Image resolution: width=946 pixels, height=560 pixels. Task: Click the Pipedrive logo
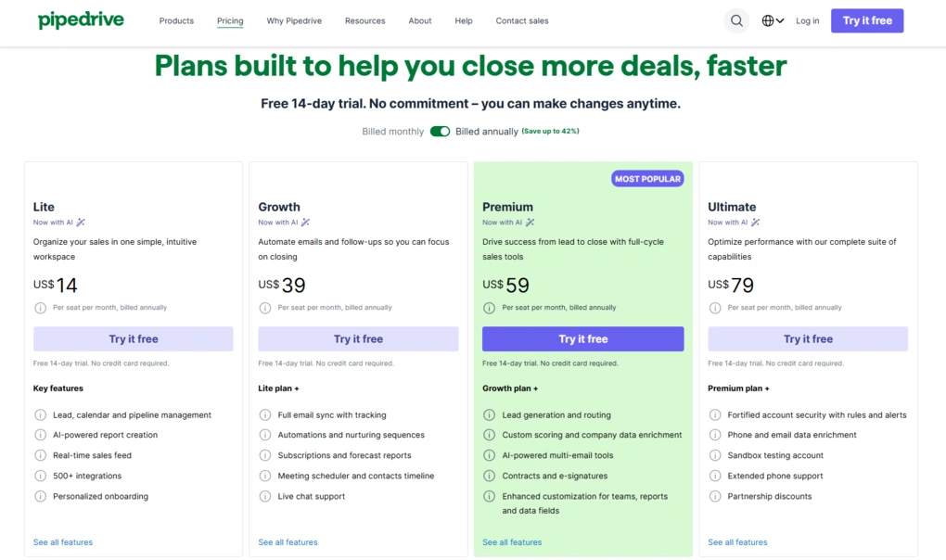[x=81, y=20]
